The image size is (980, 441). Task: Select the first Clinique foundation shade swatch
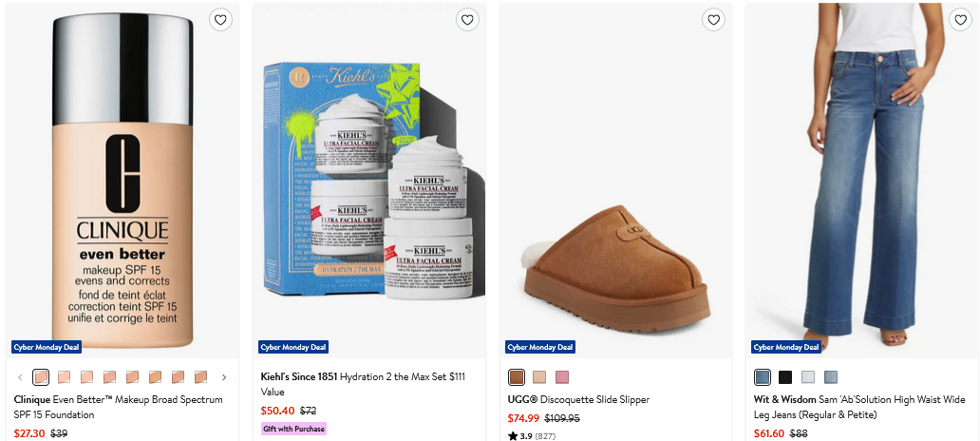[x=42, y=377]
